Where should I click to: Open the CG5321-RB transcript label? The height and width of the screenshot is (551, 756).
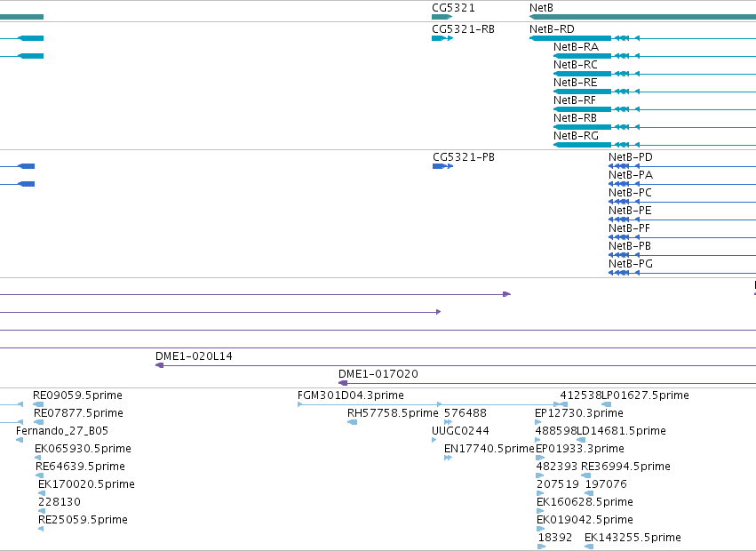[464, 29]
